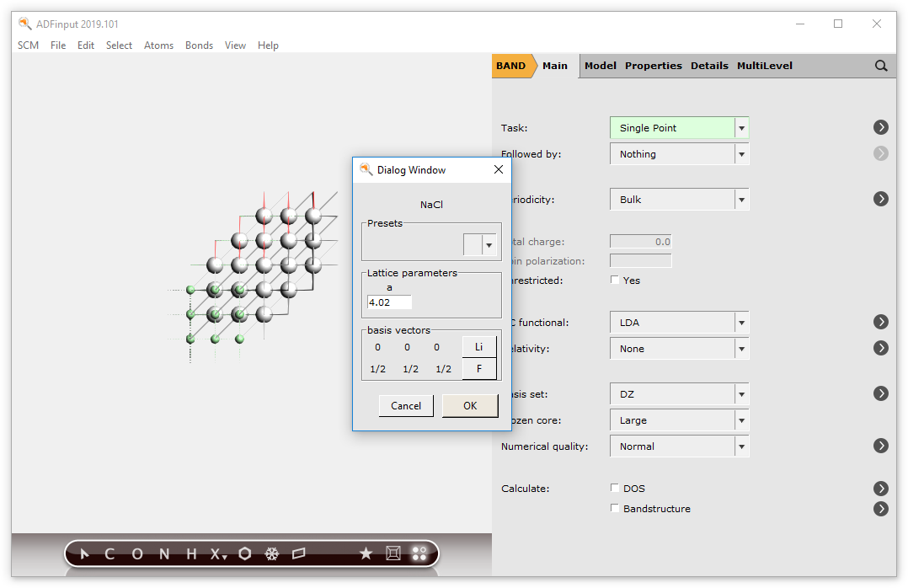Activate the Oxygen atom tool
The width and height of the screenshot is (908, 588).
pos(136,553)
